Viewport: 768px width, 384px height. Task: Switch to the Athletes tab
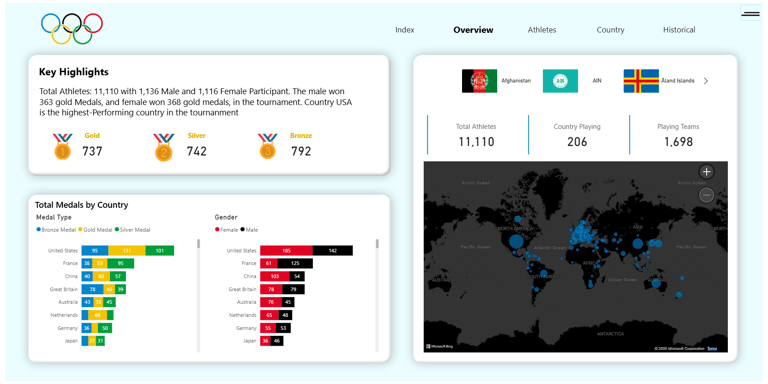click(x=542, y=30)
